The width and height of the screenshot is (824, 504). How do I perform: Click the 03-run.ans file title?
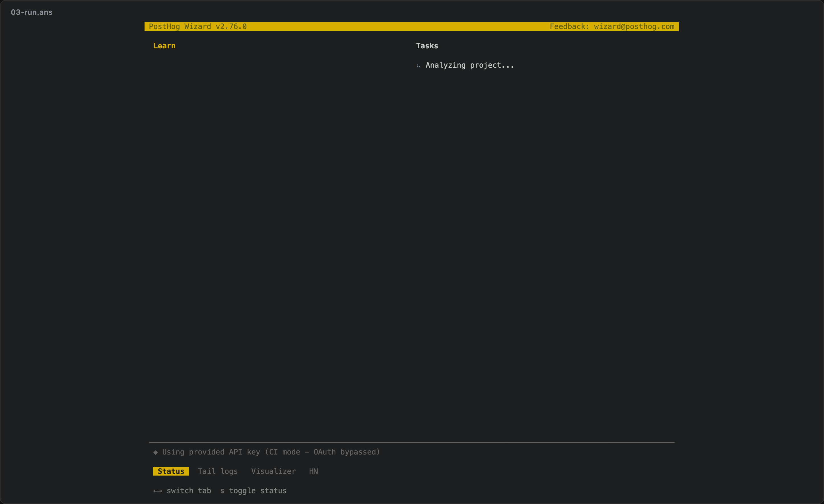point(32,12)
